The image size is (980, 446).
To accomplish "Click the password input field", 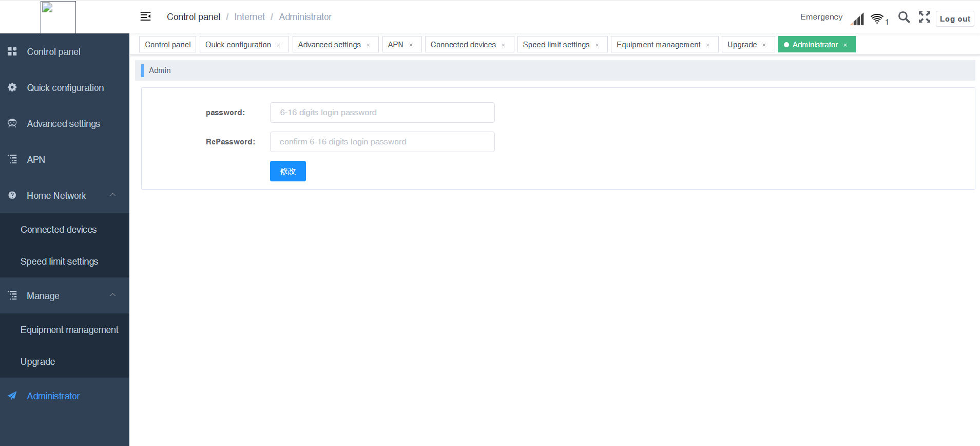I will (x=382, y=113).
